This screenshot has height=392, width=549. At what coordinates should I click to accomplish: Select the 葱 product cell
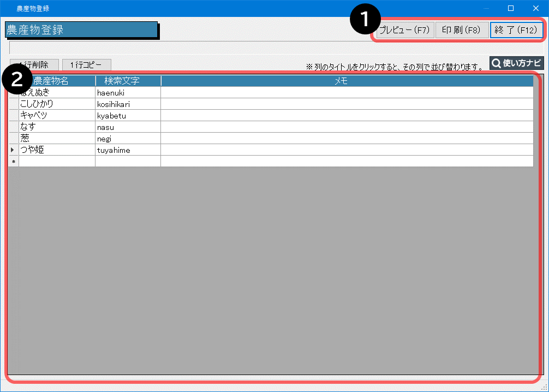tap(57, 138)
